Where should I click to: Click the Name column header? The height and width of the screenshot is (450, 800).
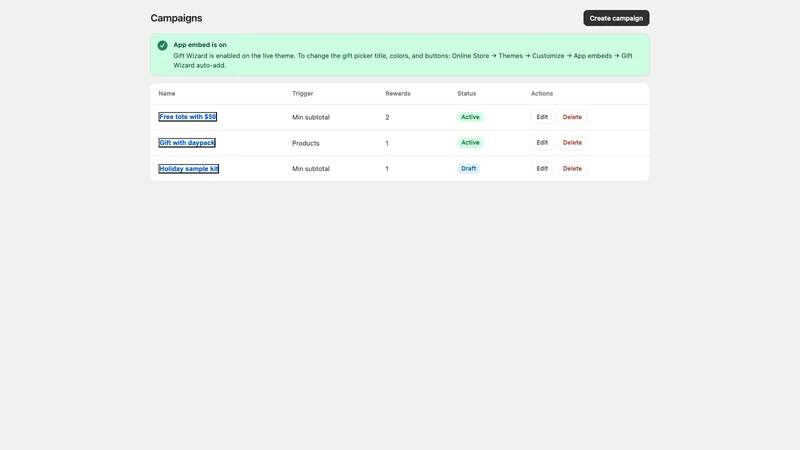point(167,93)
